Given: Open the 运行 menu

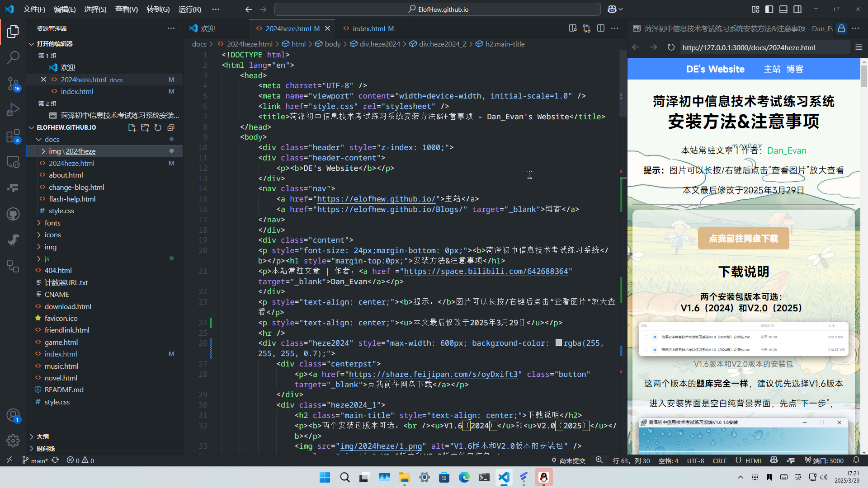Looking at the screenshot, I should tap(189, 9).
